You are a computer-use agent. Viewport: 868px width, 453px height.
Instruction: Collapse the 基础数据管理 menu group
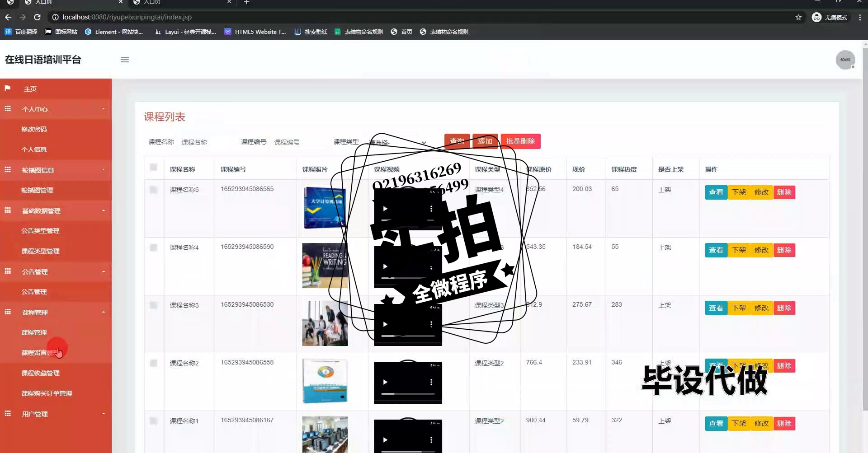pos(104,210)
